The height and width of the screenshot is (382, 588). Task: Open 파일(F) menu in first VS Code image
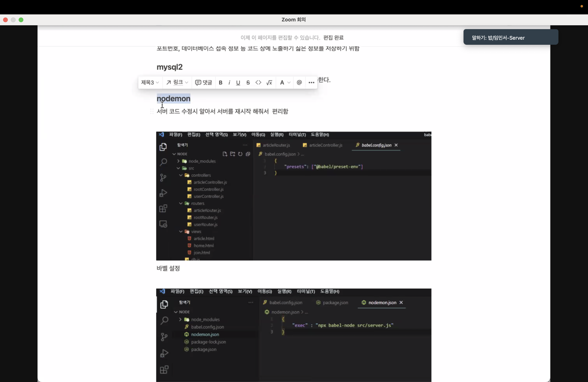tap(175, 135)
